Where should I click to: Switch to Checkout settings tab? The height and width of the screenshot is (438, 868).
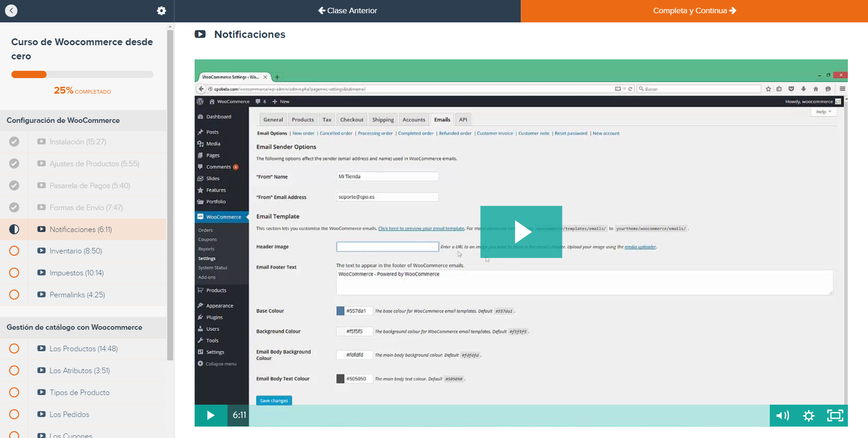pos(352,120)
